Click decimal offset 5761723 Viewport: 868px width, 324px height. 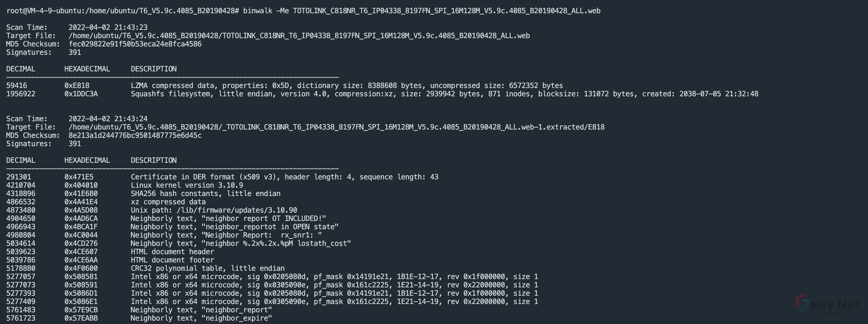point(21,318)
